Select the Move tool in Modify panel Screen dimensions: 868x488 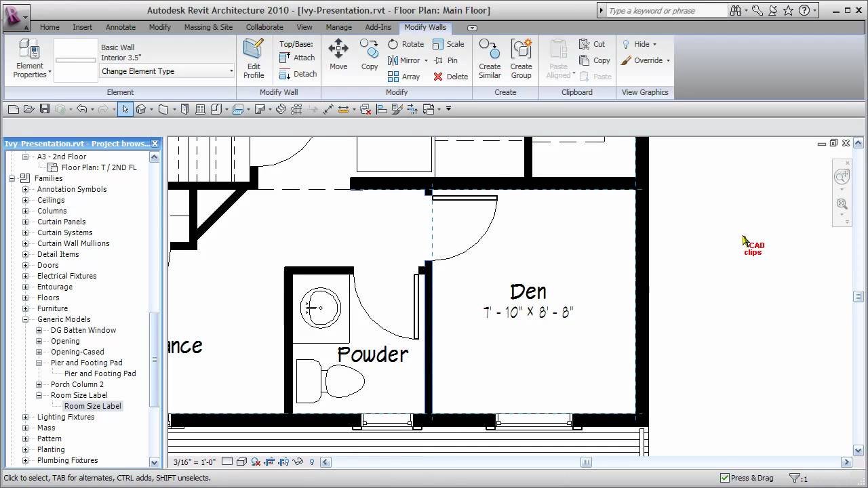click(x=338, y=53)
